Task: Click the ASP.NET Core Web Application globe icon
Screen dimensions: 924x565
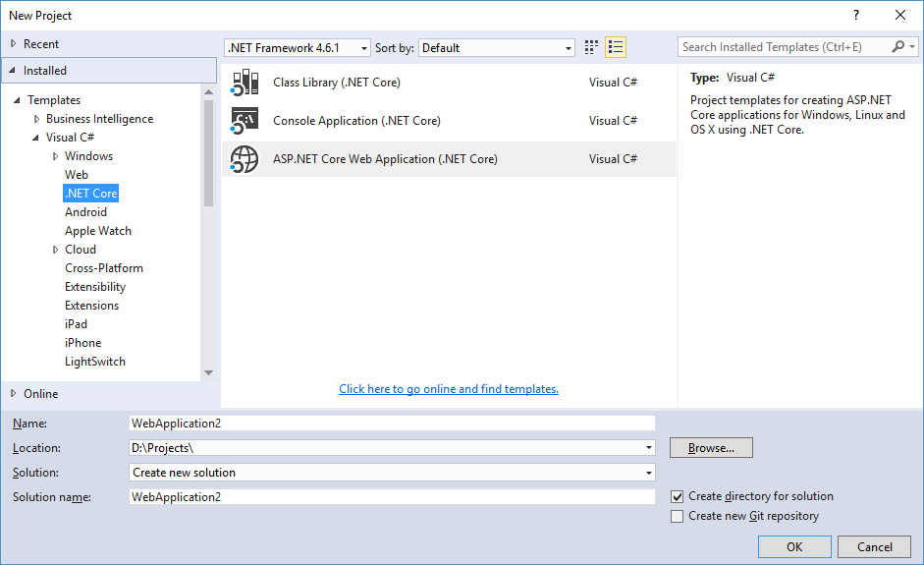Action: click(x=245, y=159)
